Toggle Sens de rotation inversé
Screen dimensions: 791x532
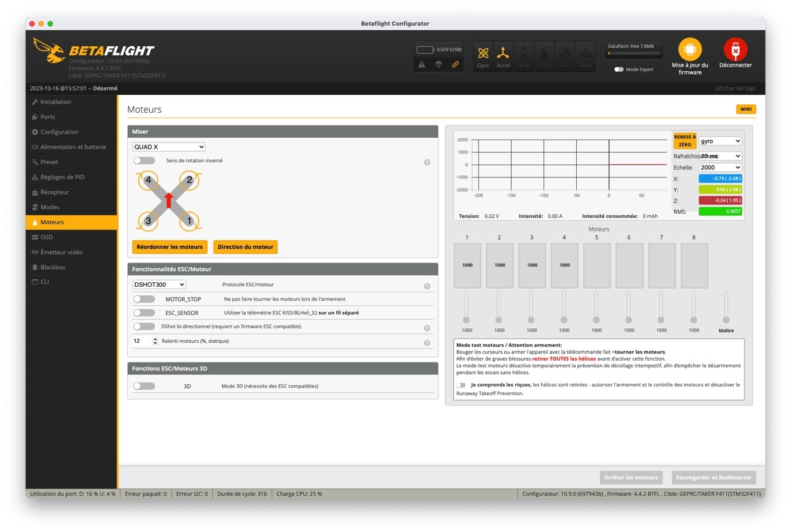(x=144, y=160)
